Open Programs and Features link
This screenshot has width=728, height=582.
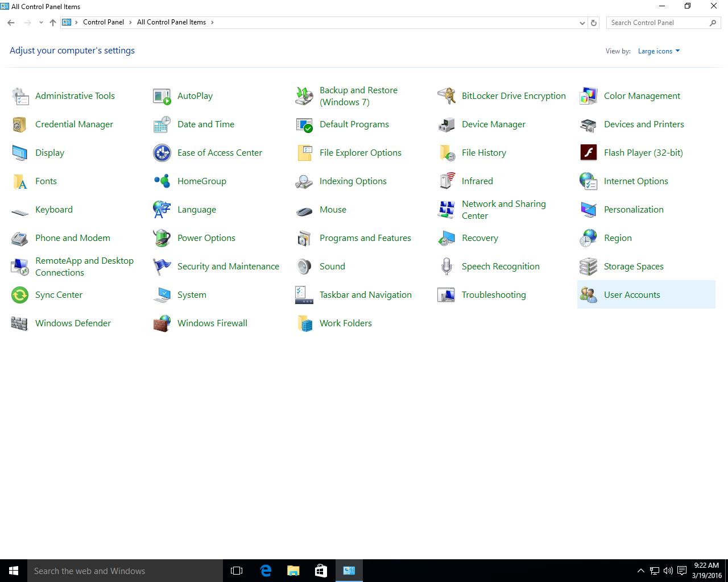pyautogui.click(x=365, y=238)
